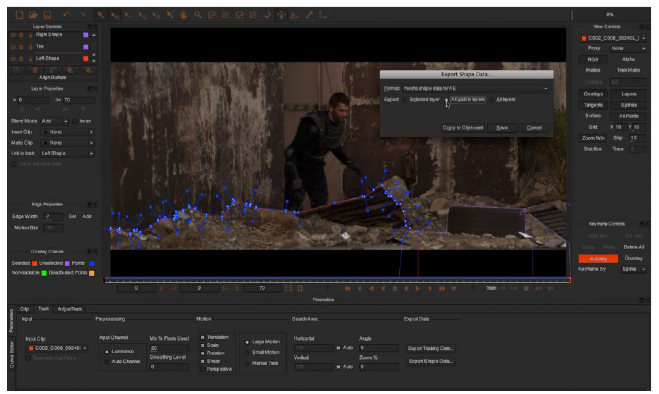Screen dimensions: 659x394
Task: Open the Blend Mode Add dropdown
Action: [x=54, y=121]
